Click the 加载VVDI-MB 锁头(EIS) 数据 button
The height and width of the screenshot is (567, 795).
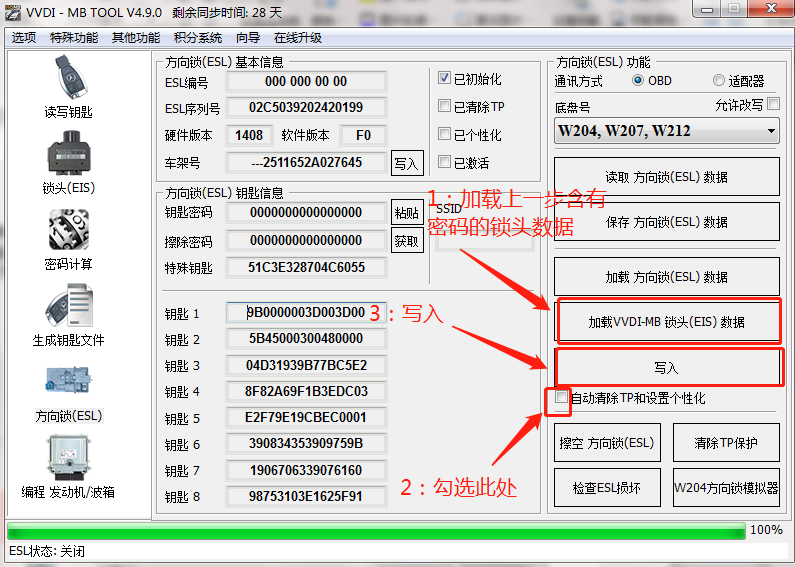pyautogui.click(x=666, y=322)
